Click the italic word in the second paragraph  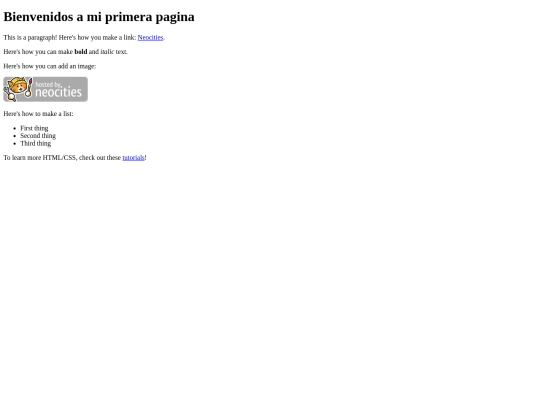coord(107,52)
